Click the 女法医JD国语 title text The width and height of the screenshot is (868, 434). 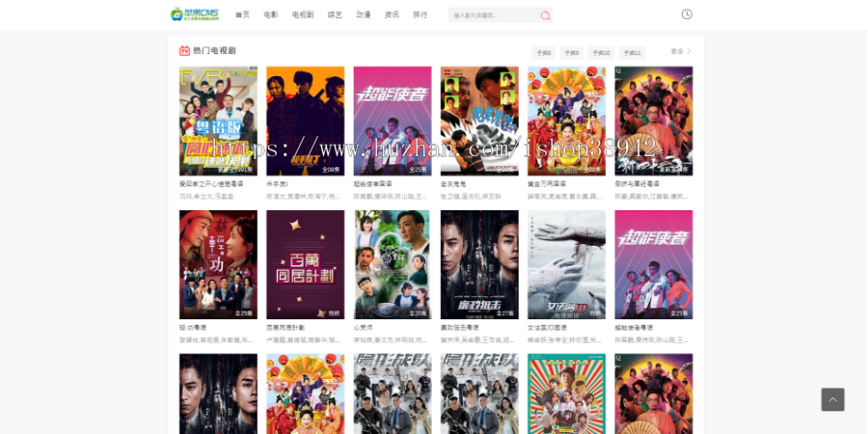[x=547, y=328]
